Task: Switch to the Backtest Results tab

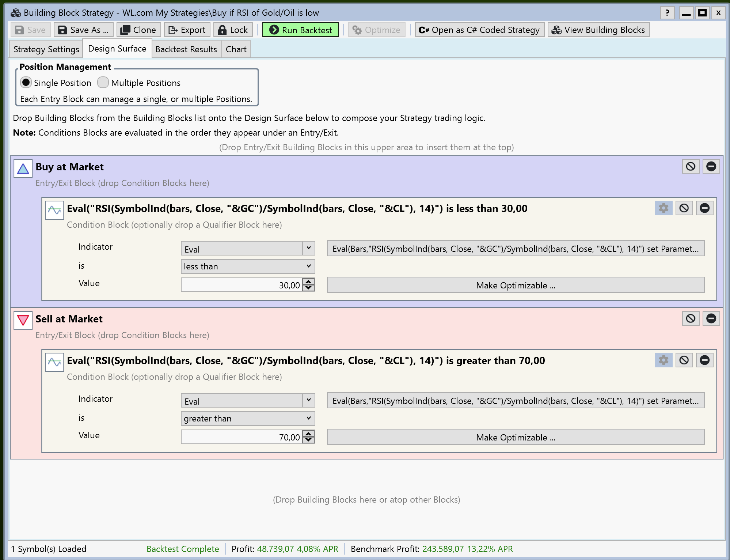Action: click(x=186, y=49)
